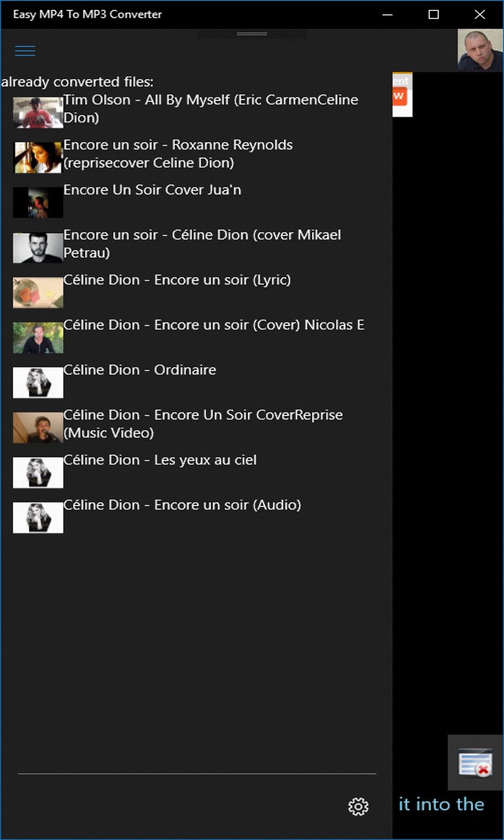Click the thumbnail for CoverReprise (Music Video)

point(38,428)
